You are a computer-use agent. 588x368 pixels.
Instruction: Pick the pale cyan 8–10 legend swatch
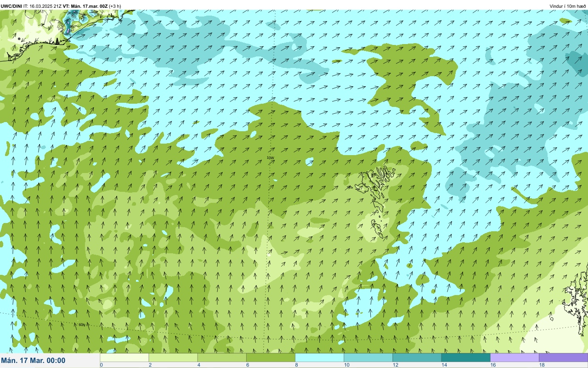[x=319, y=357]
